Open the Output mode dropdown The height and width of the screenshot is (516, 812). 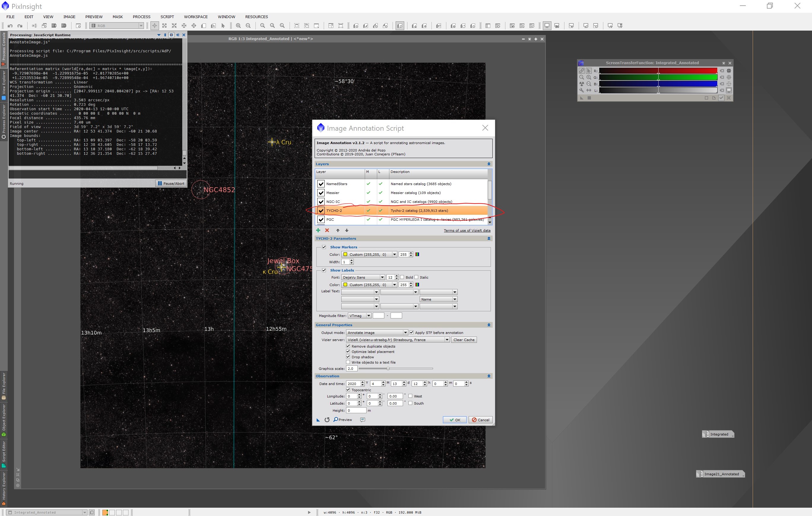coord(377,333)
